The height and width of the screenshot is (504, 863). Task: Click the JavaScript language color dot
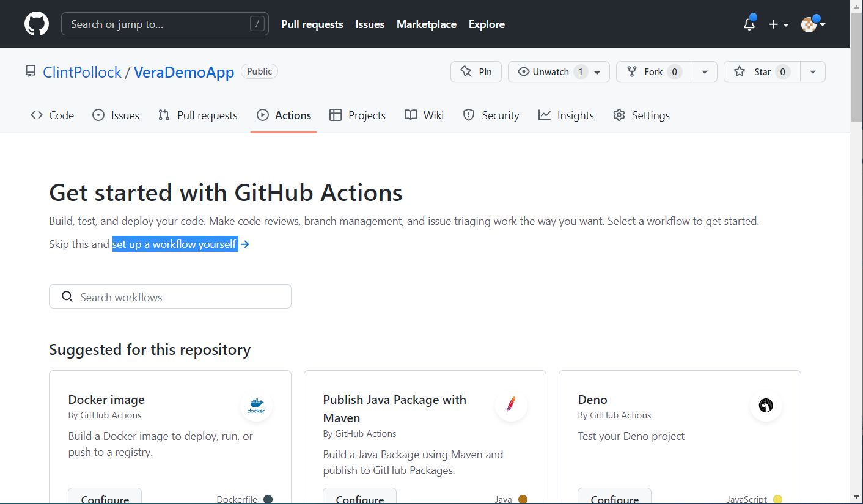pyautogui.click(x=777, y=499)
